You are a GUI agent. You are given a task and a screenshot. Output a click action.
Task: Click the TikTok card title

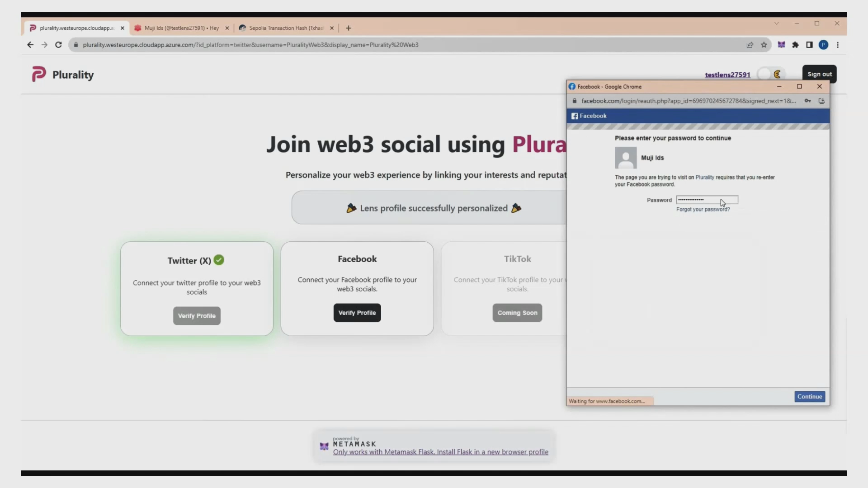(517, 259)
